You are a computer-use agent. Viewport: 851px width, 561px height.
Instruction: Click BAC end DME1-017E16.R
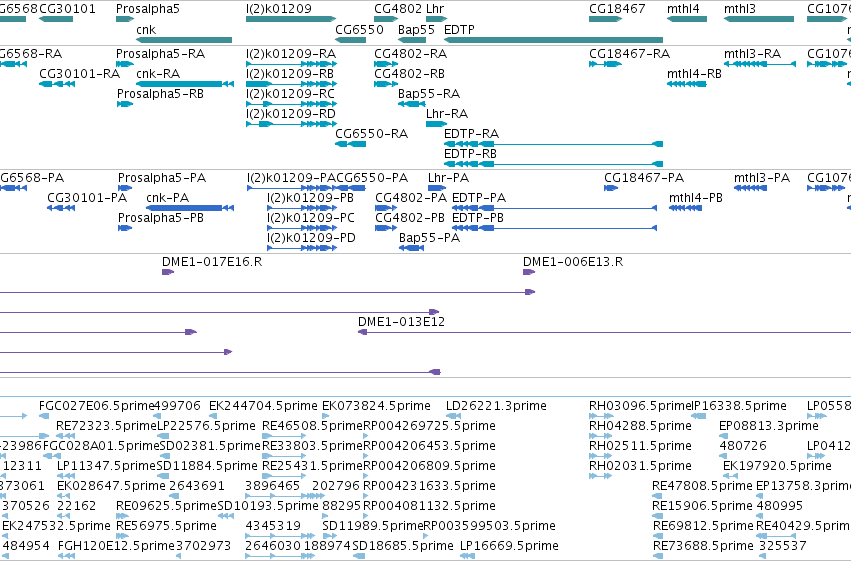(x=212, y=262)
